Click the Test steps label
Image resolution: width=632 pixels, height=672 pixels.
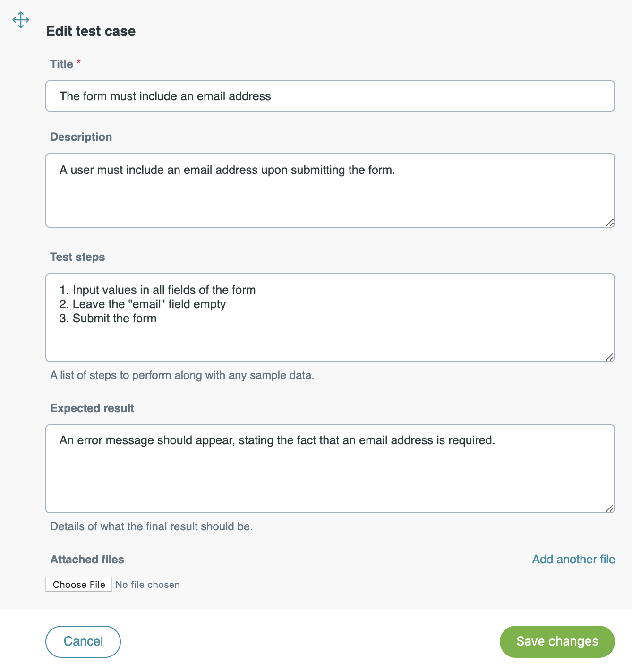pyautogui.click(x=77, y=257)
